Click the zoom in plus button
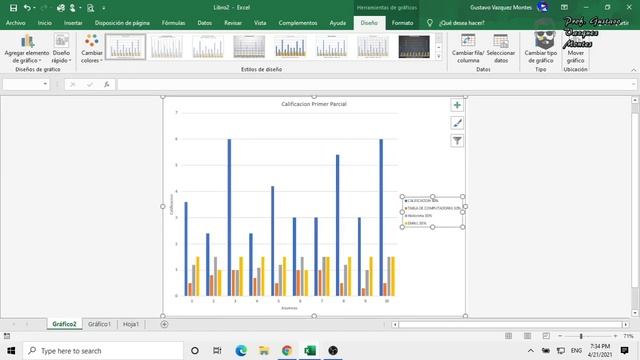Image resolution: width=640 pixels, height=360 pixels. [x=615, y=336]
